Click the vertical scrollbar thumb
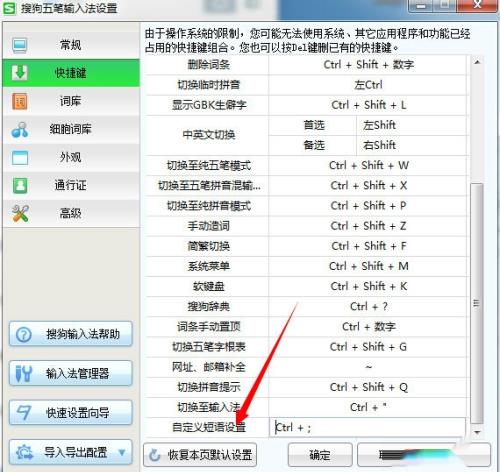The image size is (500, 472). 477,303
